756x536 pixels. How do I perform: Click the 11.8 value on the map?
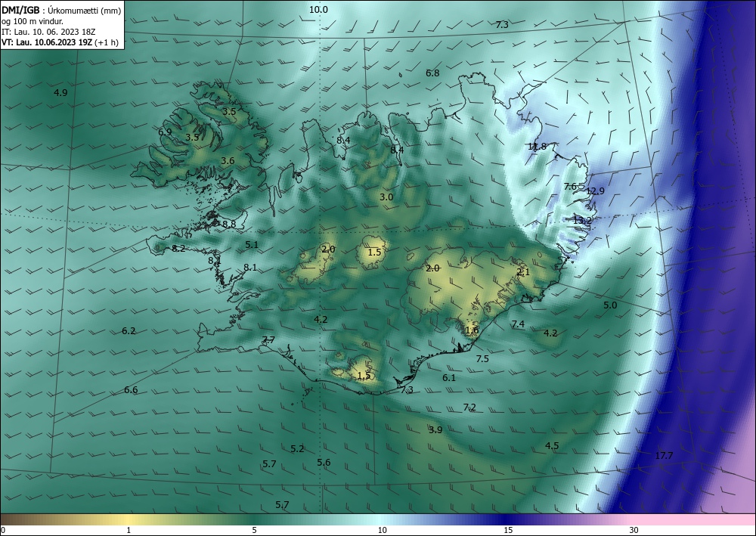pyautogui.click(x=537, y=147)
